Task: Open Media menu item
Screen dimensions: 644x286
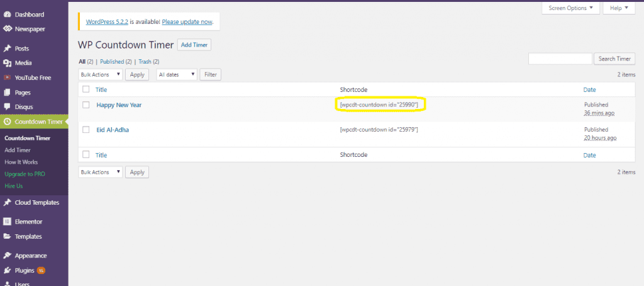Action: 23,63
